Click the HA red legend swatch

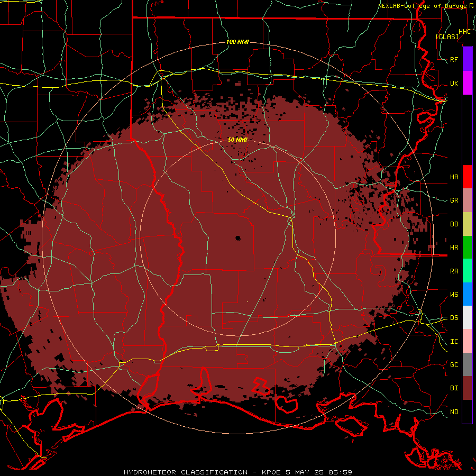pos(467,177)
